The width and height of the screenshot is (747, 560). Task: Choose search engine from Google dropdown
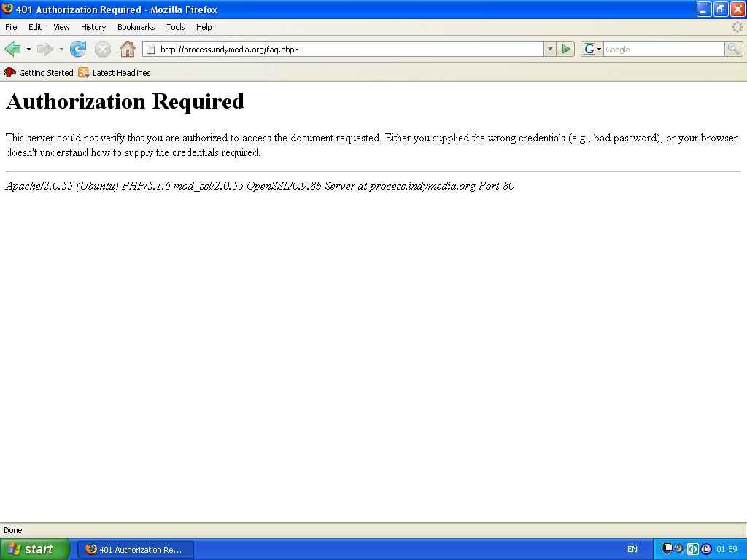pos(592,49)
